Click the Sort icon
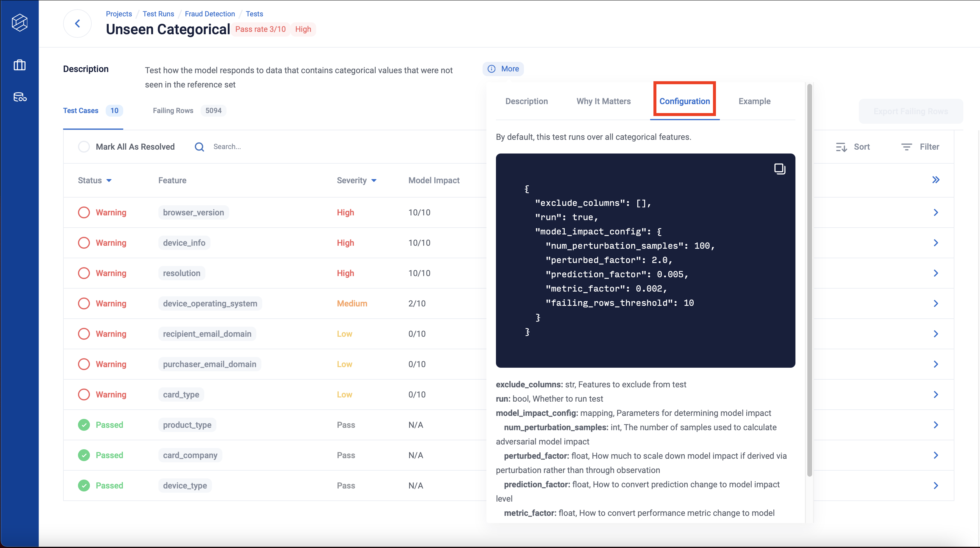Viewport: 980px width, 548px height. tap(841, 147)
